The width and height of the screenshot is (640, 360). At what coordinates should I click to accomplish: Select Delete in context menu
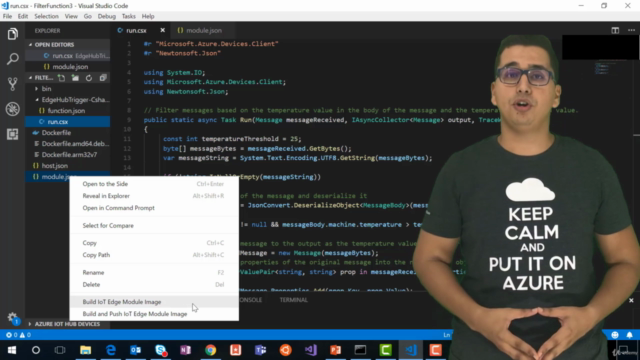(x=154, y=284)
